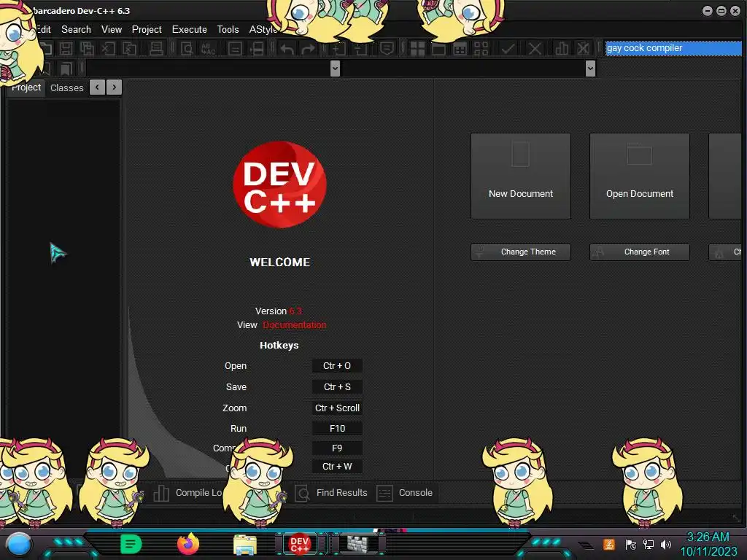
Task: Click the Save All toolbar icon
Action: click(x=87, y=48)
